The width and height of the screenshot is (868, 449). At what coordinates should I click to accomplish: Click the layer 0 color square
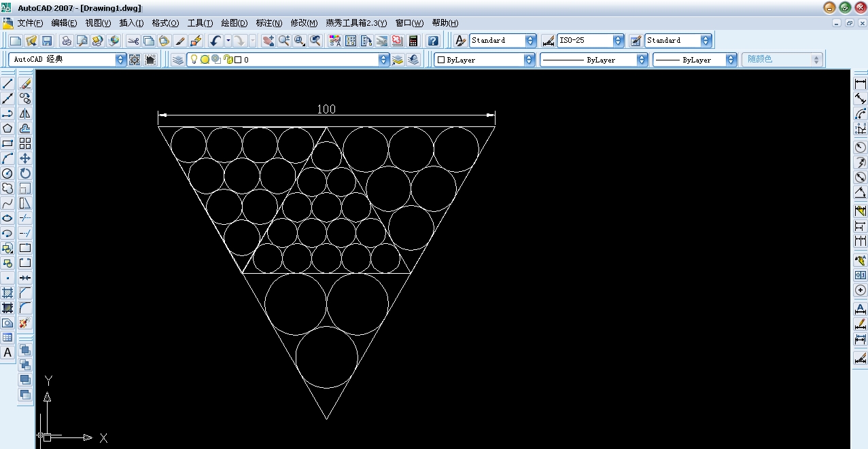click(x=238, y=60)
